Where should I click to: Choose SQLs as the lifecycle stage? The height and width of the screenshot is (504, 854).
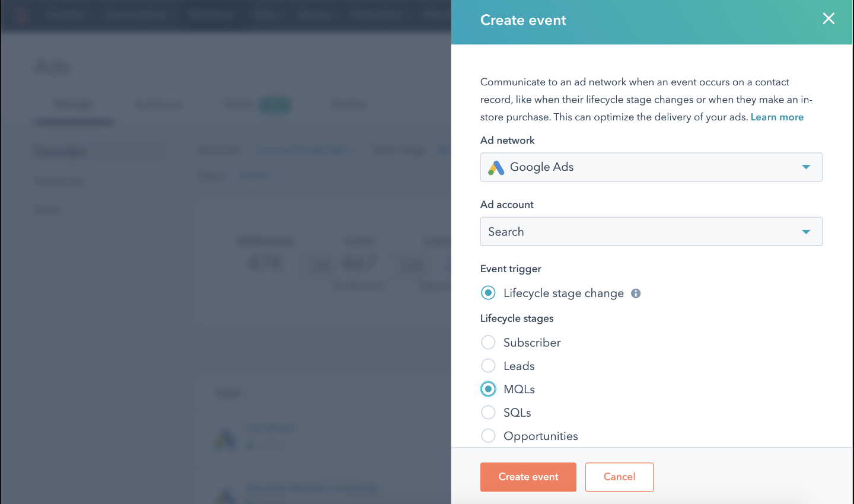coord(488,412)
